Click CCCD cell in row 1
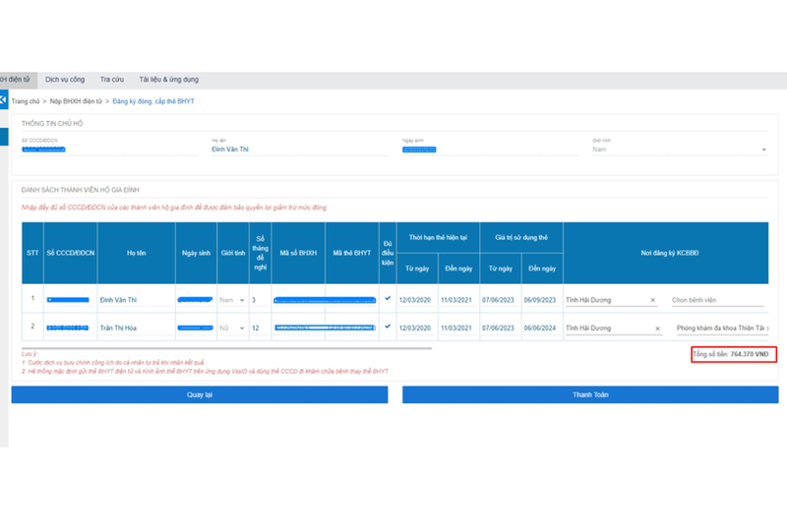The height and width of the screenshot is (532, 787). point(68,300)
